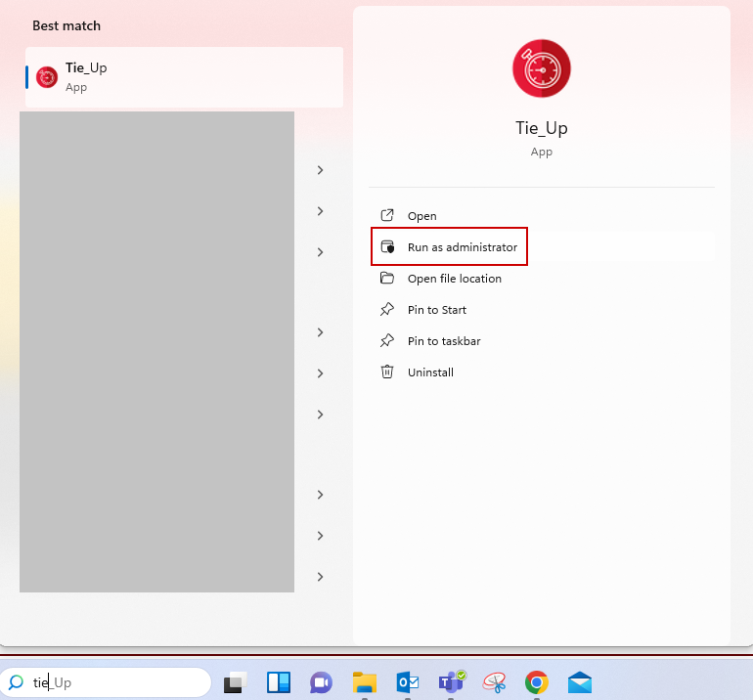
Task: Open the Tie_Up best match result
Action: point(184,77)
